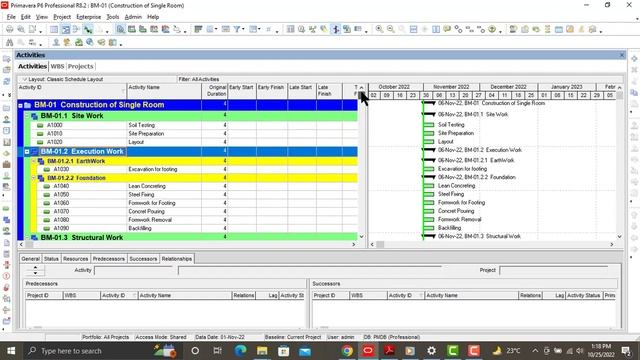Screen dimensions: 640x360
Task: Open the Classic Schedule Layout options dropdown
Action: click(x=24, y=79)
